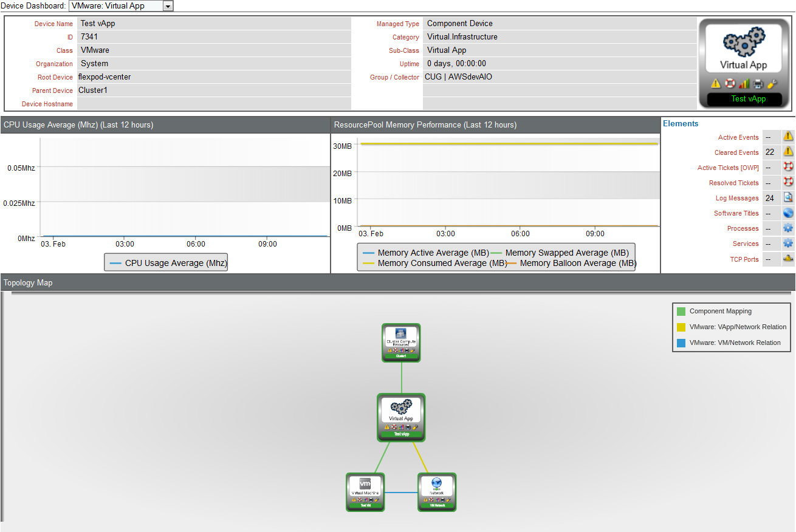Click the yellow VApp/Network Relation legend swatch
The height and width of the screenshot is (532, 796).
pos(681,327)
